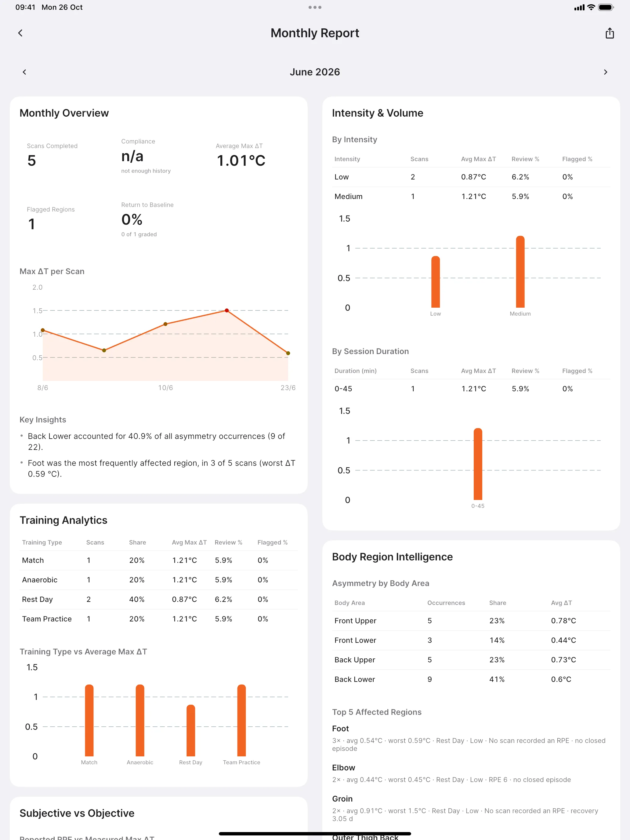Screen dimensions: 630x840
Task: Select the Team Practice bar in the Training Type chart
Action: (x=241, y=720)
